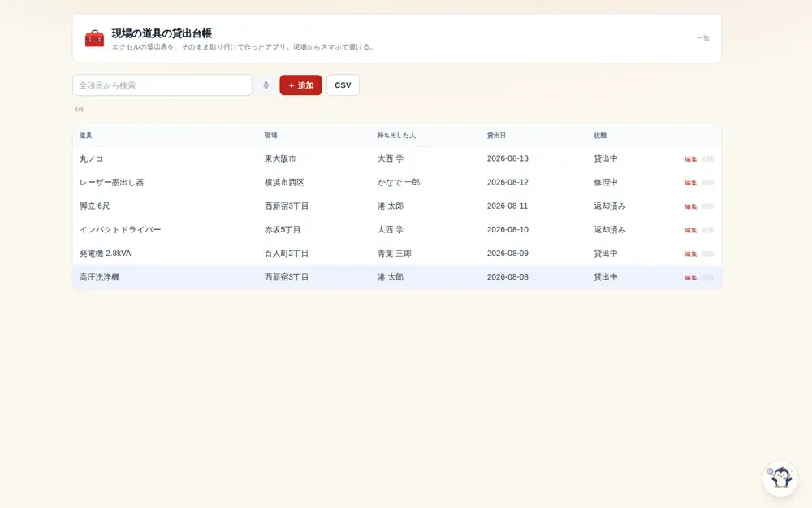The width and height of the screenshot is (812, 508).
Task: Edit the 発電機 2.8kVA row
Action: (x=690, y=254)
